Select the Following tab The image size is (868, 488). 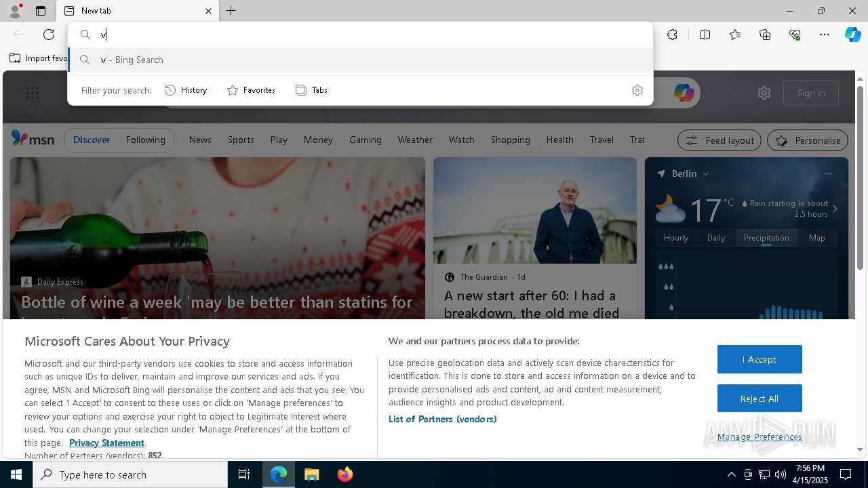coord(146,140)
